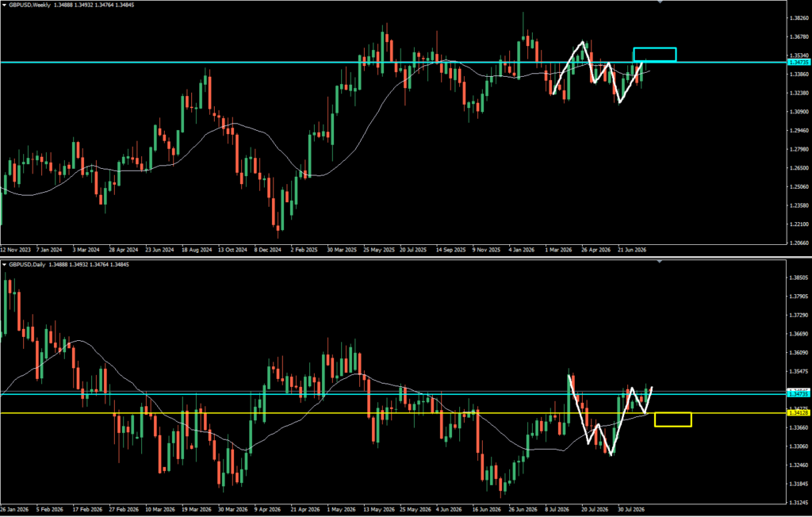Click the 1.26500 price scale label

799,168
